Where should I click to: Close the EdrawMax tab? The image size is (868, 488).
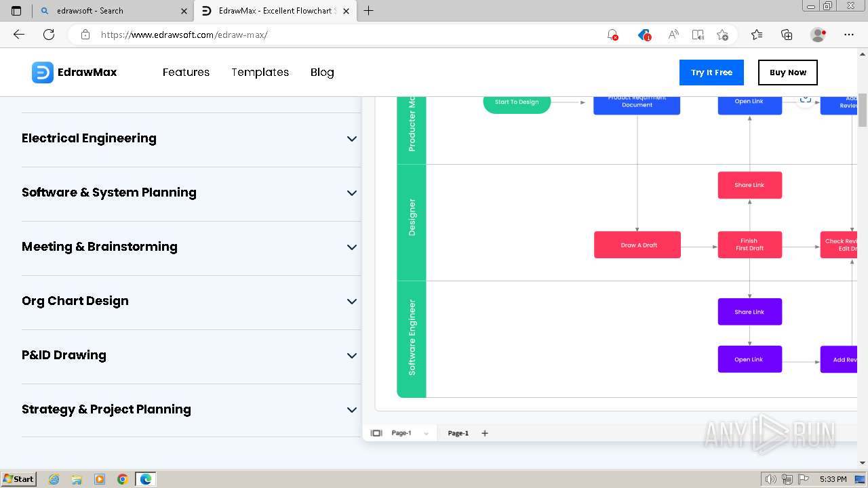pos(347,11)
